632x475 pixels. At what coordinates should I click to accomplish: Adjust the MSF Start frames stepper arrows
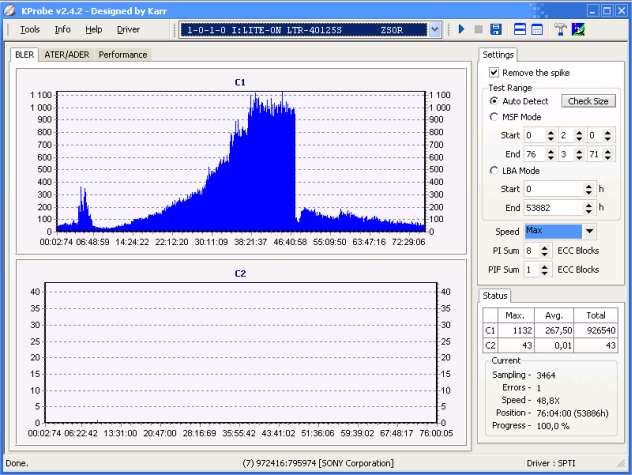[x=607, y=135]
